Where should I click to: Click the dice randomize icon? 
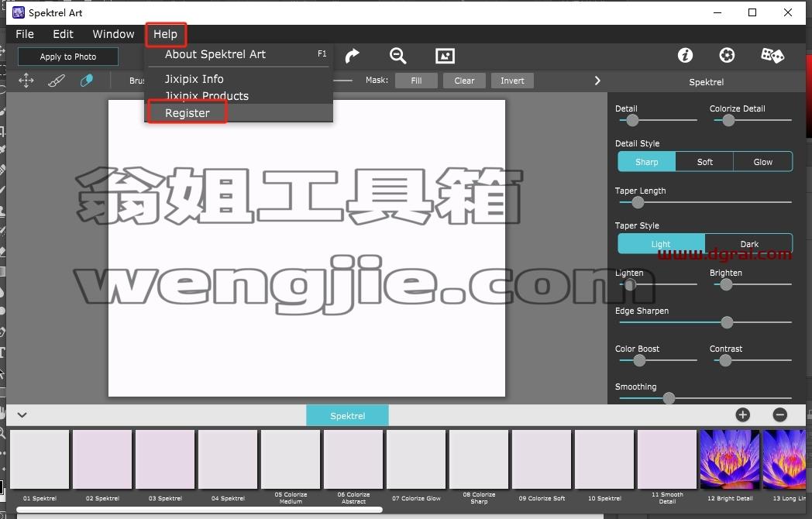coord(772,56)
